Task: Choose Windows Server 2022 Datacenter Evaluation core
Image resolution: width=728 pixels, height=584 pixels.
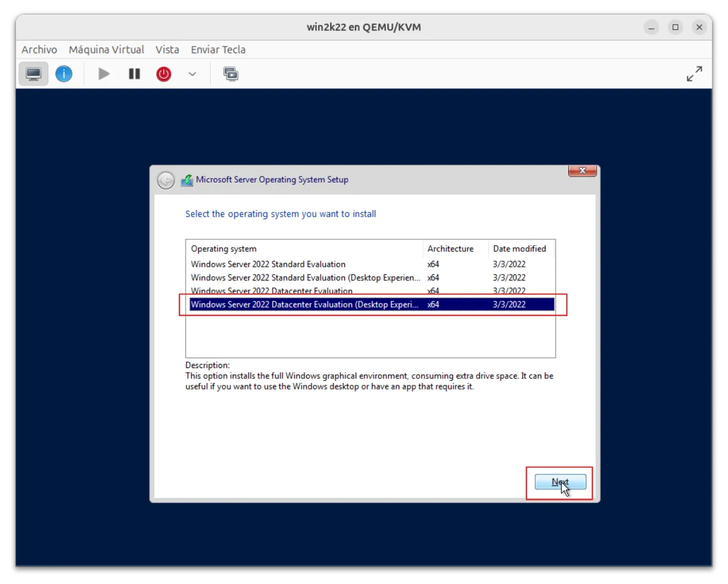Action: [272, 291]
